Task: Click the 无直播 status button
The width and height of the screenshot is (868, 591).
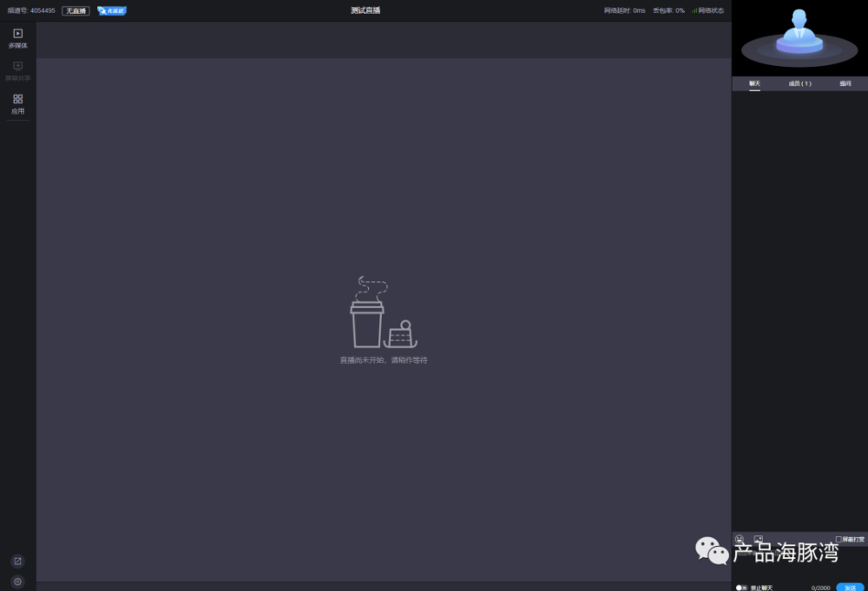Action: click(x=76, y=10)
